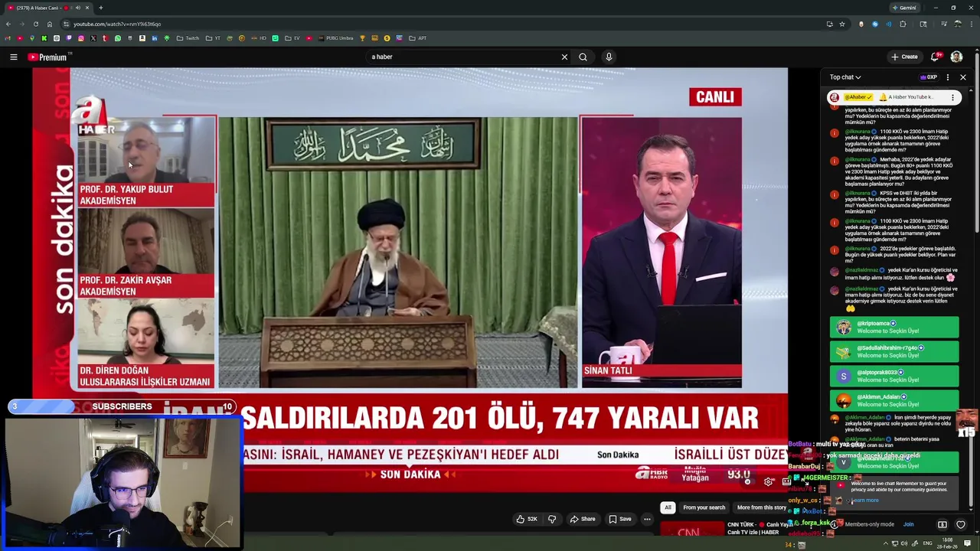Open the PUBG Umbra bookmark

(335, 37)
